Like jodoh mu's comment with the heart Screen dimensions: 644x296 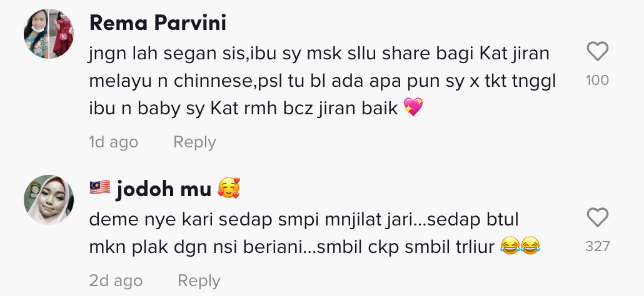coord(597,217)
